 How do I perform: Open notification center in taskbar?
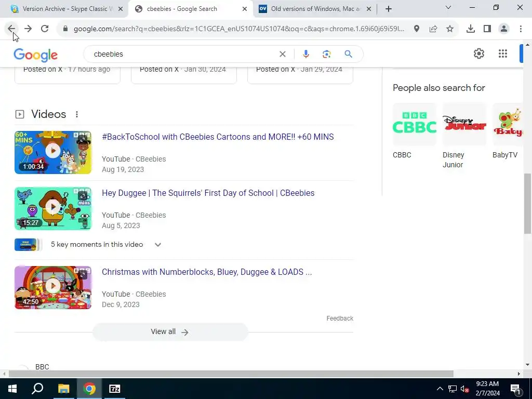click(515, 389)
